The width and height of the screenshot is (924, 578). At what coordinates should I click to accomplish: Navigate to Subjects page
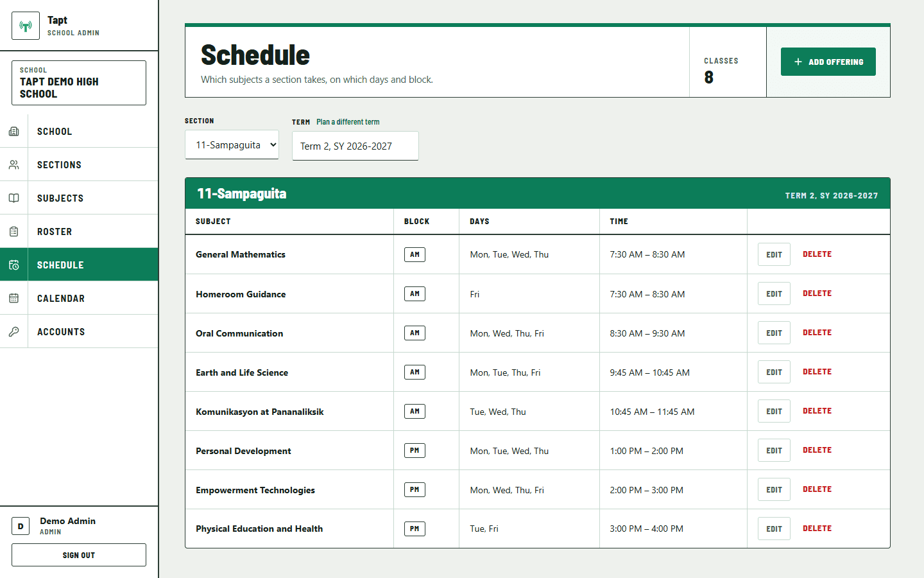[79, 198]
